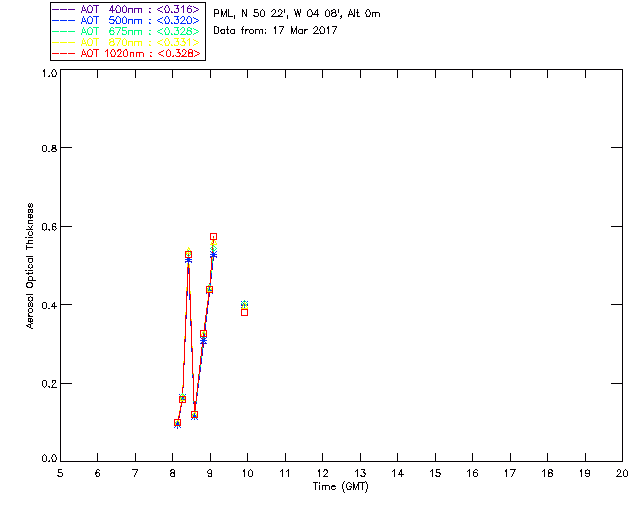Viewport: 640px width, 512px height.
Task: Click the x-axis tick label 6
Action: click(98, 473)
